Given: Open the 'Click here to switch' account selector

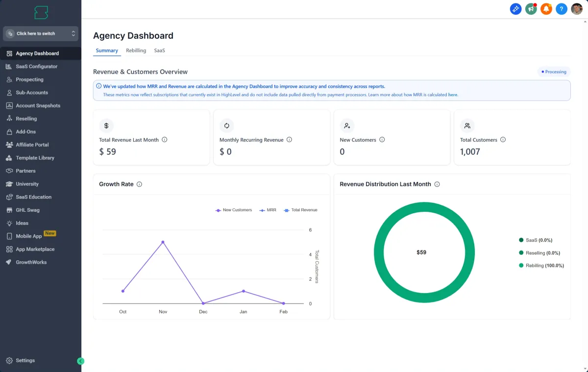Looking at the screenshot, I should pos(41,33).
